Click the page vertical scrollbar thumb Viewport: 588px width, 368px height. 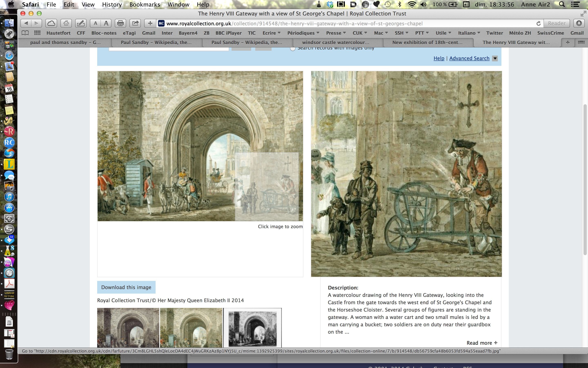pyautogui.click(x=585, y=180)
